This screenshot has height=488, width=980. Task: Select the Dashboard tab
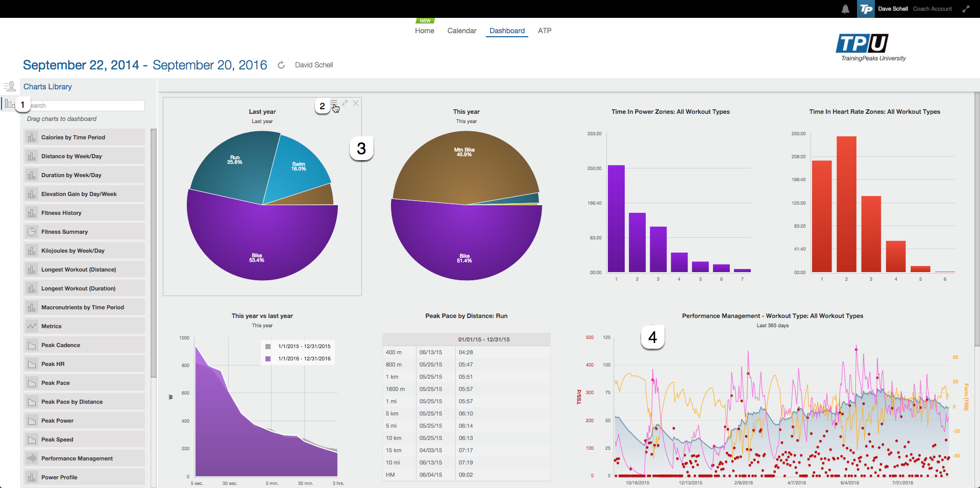click(x=507, y=31)
